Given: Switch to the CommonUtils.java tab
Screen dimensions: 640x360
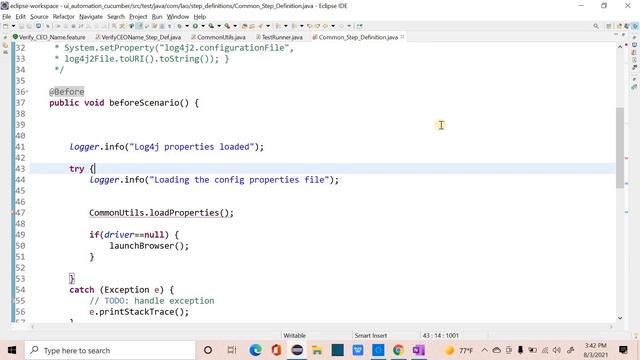Looking at the screenshot, I should pyautogui.click(x=218, y=37).
